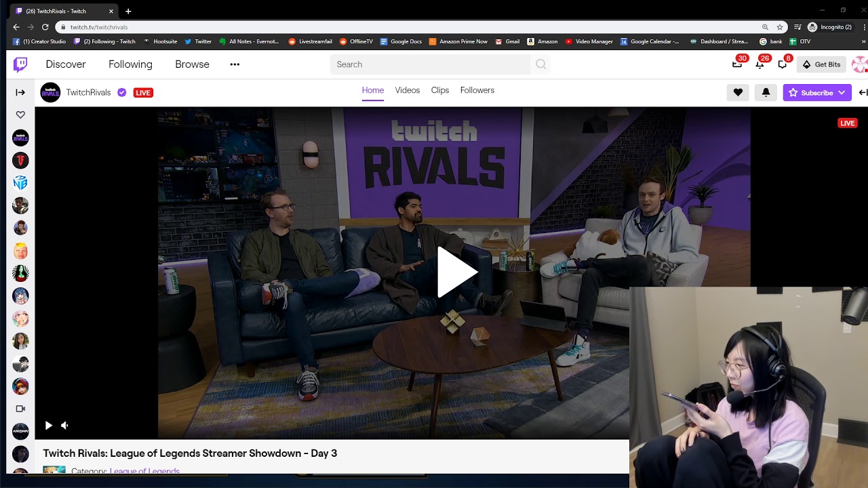Open the Amazon Prime Now bookmark
The image size is (868, 488).
point(458,41)
